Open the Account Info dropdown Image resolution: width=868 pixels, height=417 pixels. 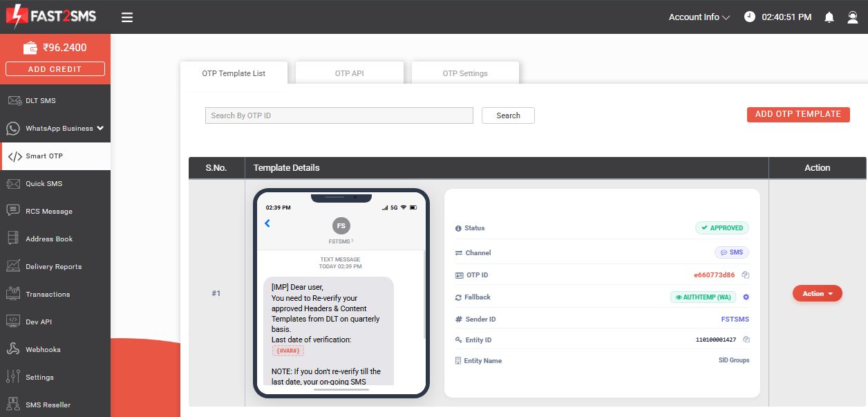699,17
